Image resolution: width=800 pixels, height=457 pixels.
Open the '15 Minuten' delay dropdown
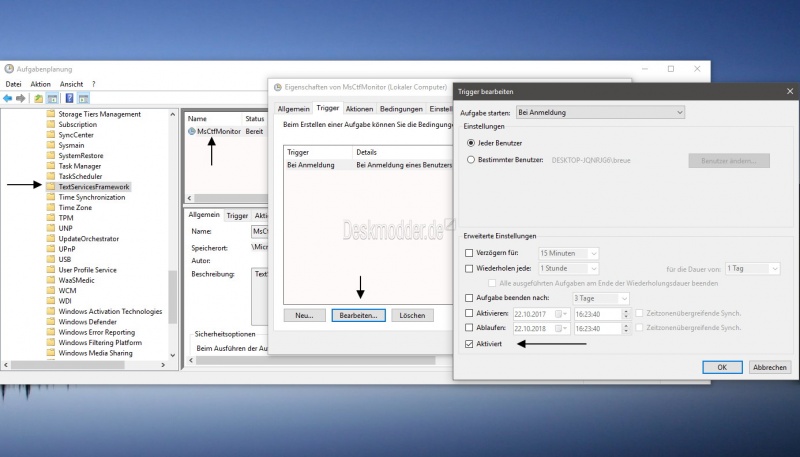click(568, 253)
